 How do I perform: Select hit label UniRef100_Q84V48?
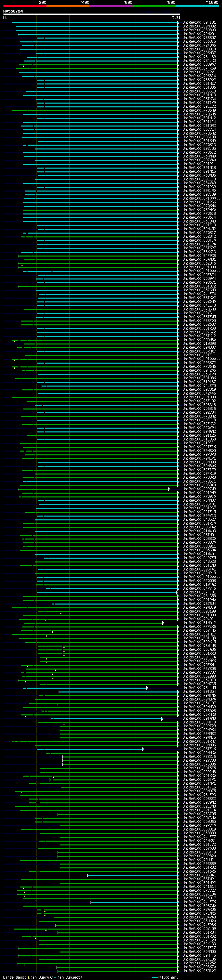point(199,917)
